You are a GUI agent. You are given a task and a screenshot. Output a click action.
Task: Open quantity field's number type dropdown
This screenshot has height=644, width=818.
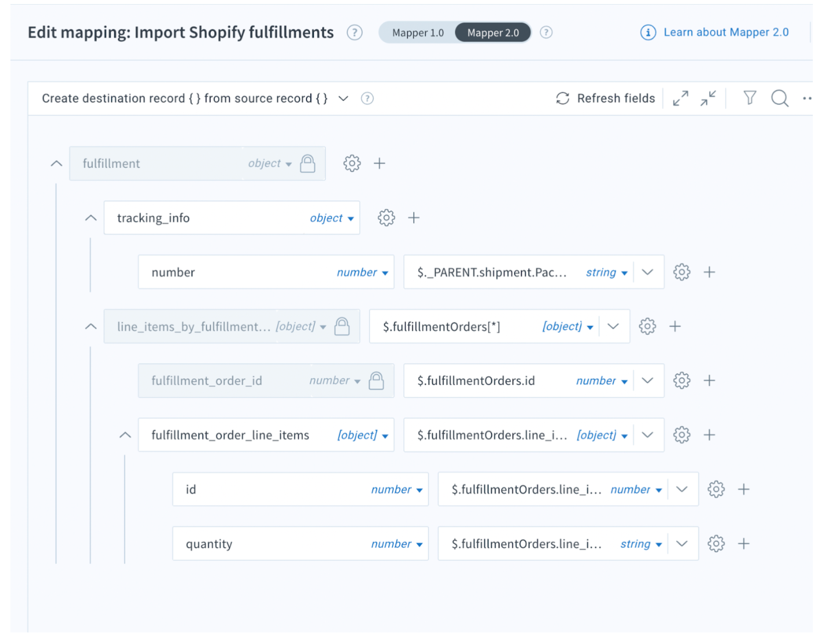(397, 544)
